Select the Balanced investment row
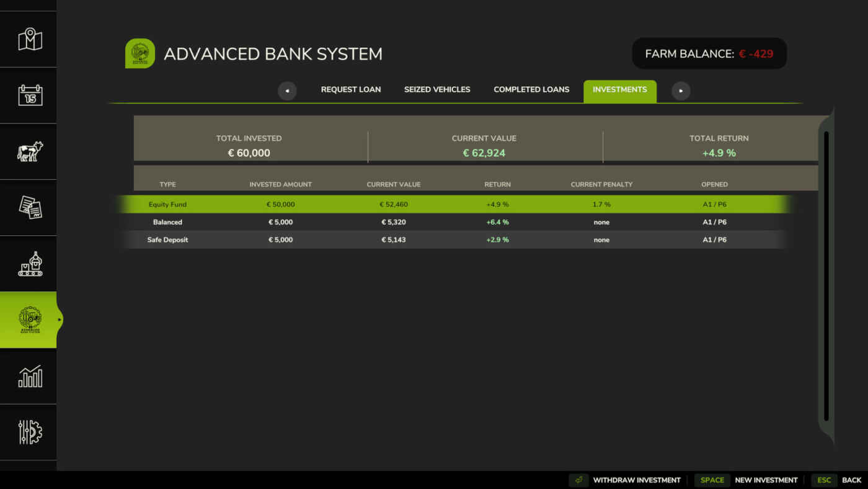This screenshot has width=868, height=489. [x=455, y=222]
